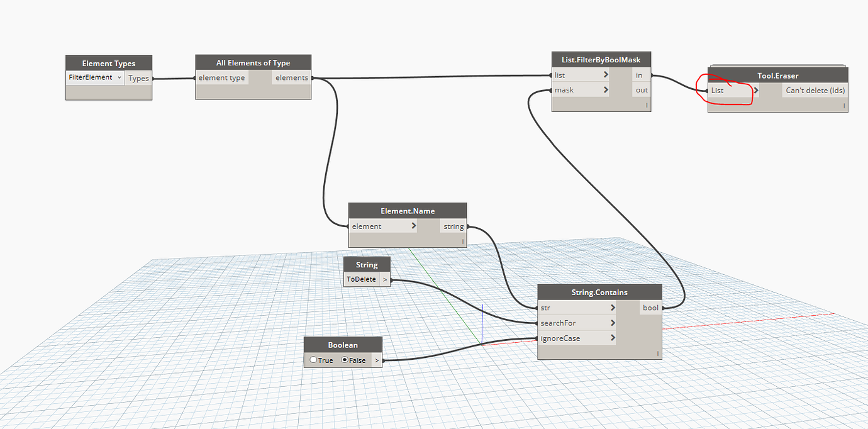Image resolution: width=868 pixels, height=429 pixels.
Task: Click the in output port on List.FilterByBoolMask
Action: 640,75
